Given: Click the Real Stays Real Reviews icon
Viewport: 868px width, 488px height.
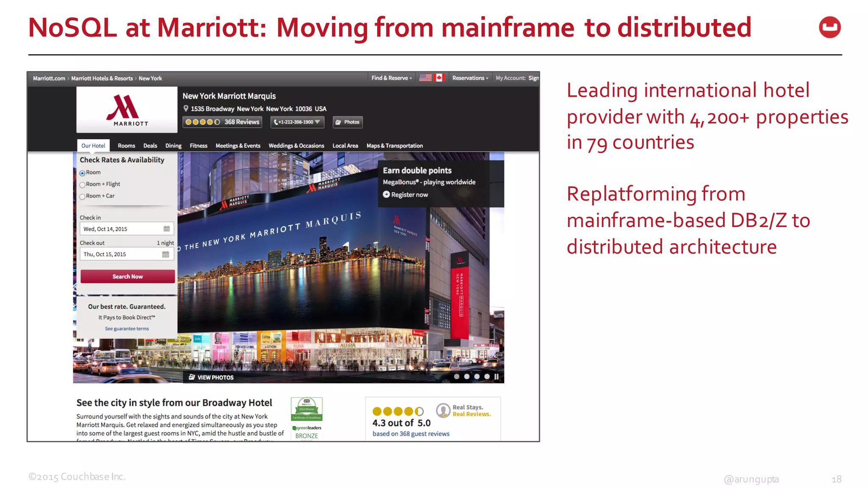Looking at the screenshot, I should click(x=443, y=410).
